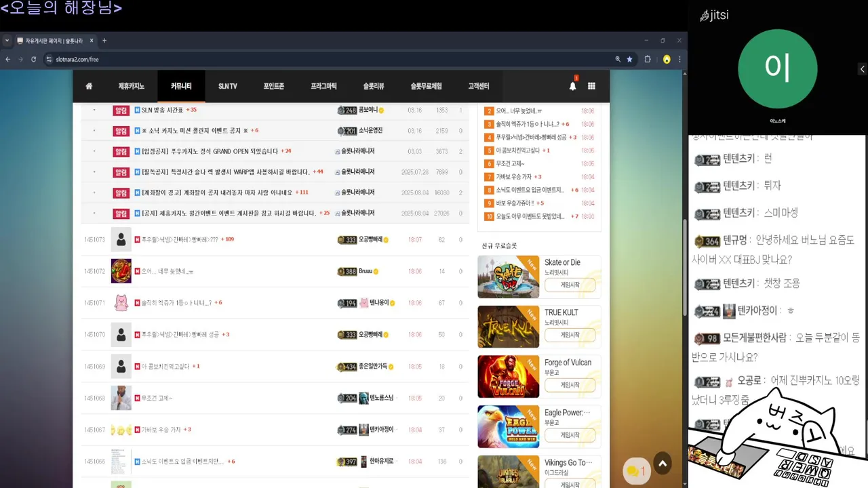This screenshot has width=868, height=488.
Task: Click author 좋은일만가득
Action: pyautogui.click(x=373, y=367)
